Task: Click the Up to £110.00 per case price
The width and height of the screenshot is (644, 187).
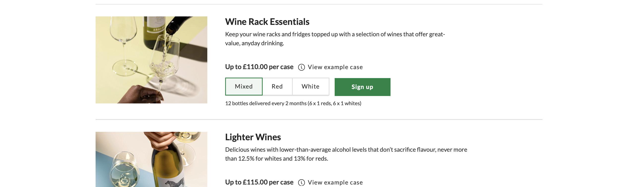Action: 259,67
